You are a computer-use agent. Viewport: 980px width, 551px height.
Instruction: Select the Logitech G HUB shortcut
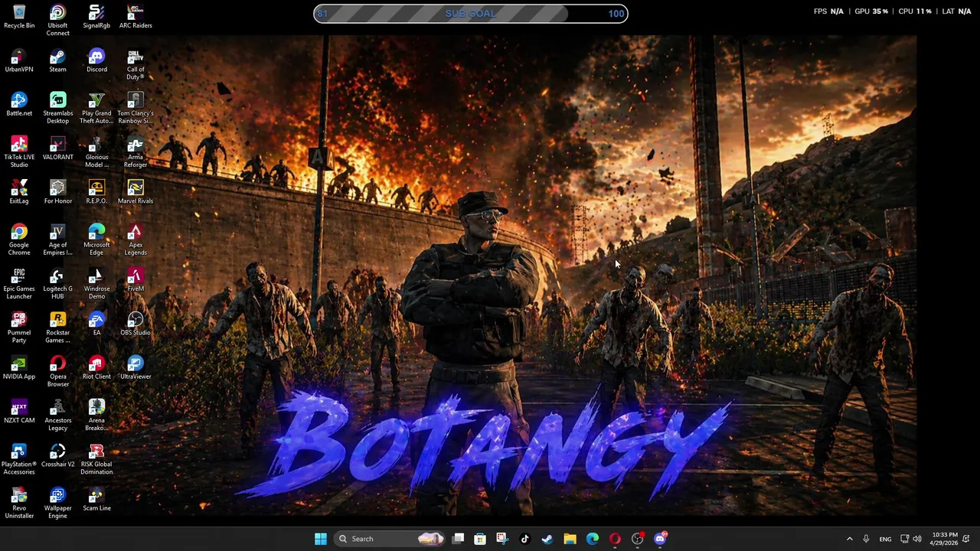[x=57, y=283]
